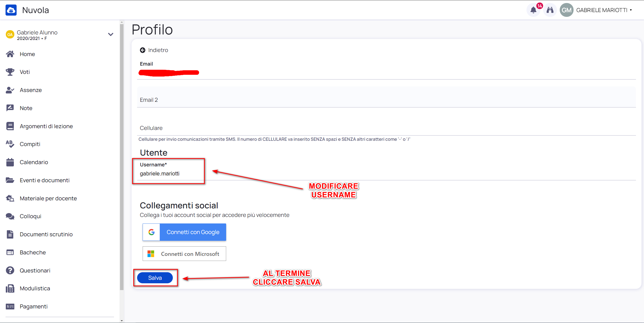Click the Documenti scrutinio file icon
This screenshot has height=323, width=644.
[x=10, y=234]
